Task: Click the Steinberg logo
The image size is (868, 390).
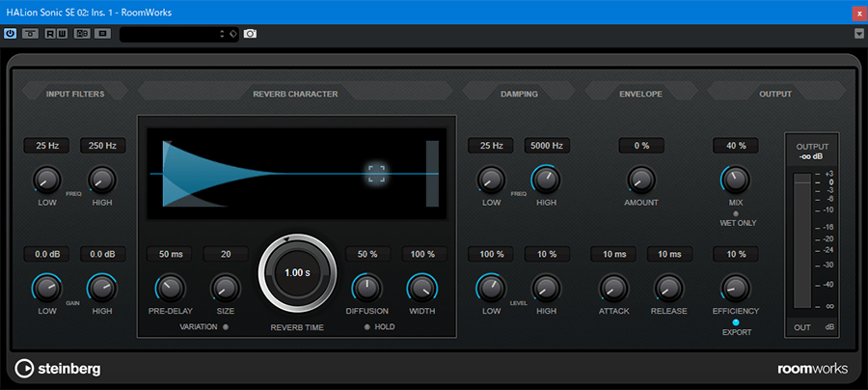Action: pos(58,369)
